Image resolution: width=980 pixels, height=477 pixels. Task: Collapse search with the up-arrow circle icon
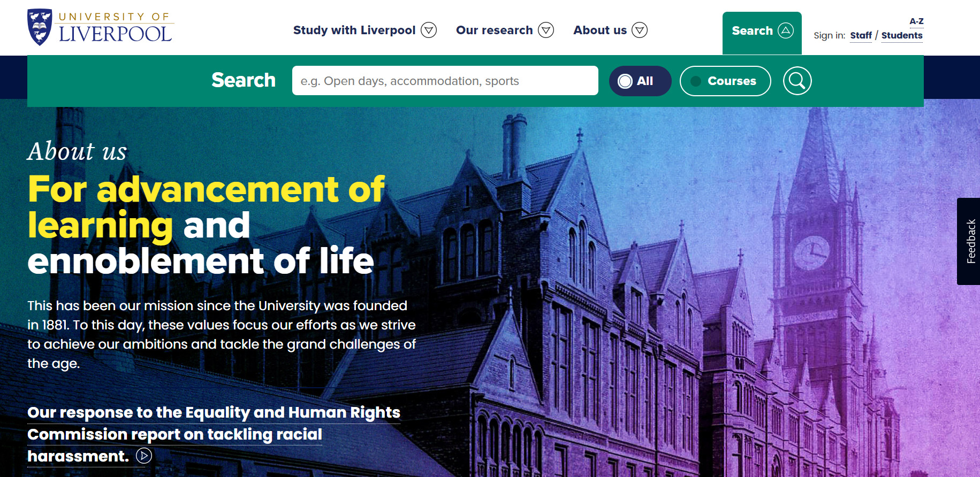[x=785, y=30]
